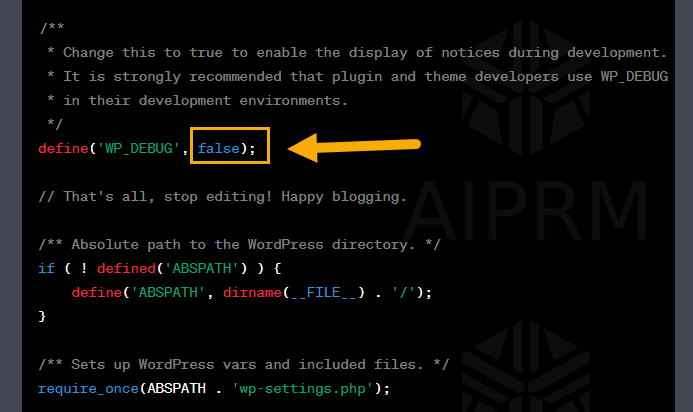The image size is (693, 412).
Task: Click 'Sets up WordPress vars and included files' comment
Action: pyautogui.click(x=244, y=364)
